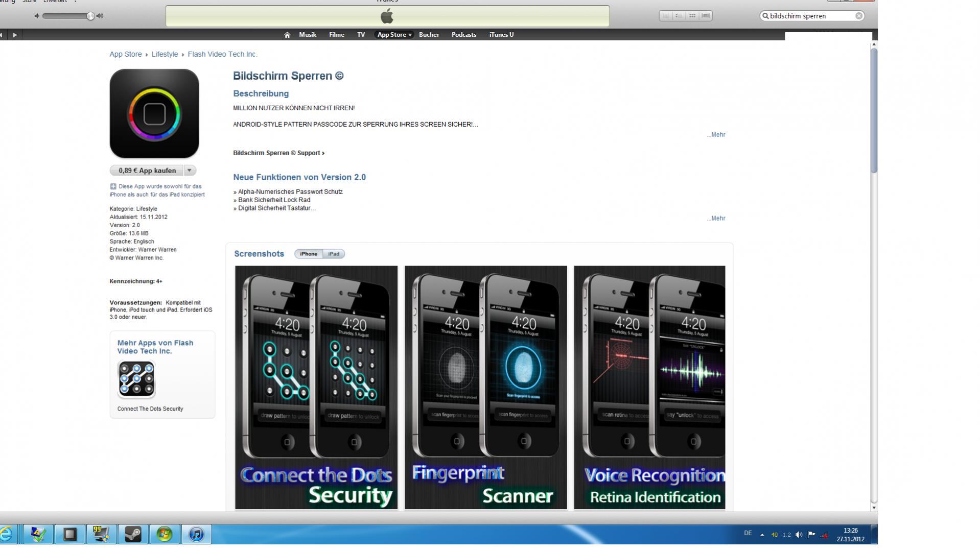Set maximum volume via the loud speaker icon
Viewport: 980px width, 551px height.
click(x=100, y=16)
